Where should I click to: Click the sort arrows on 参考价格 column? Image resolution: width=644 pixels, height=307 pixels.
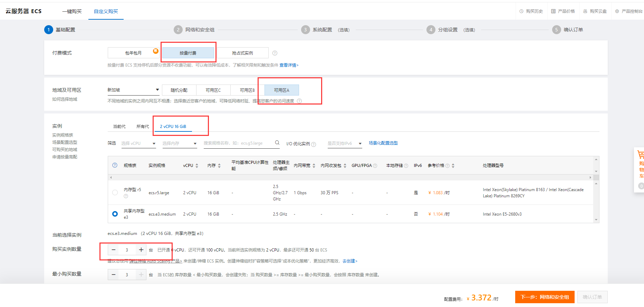453,166
